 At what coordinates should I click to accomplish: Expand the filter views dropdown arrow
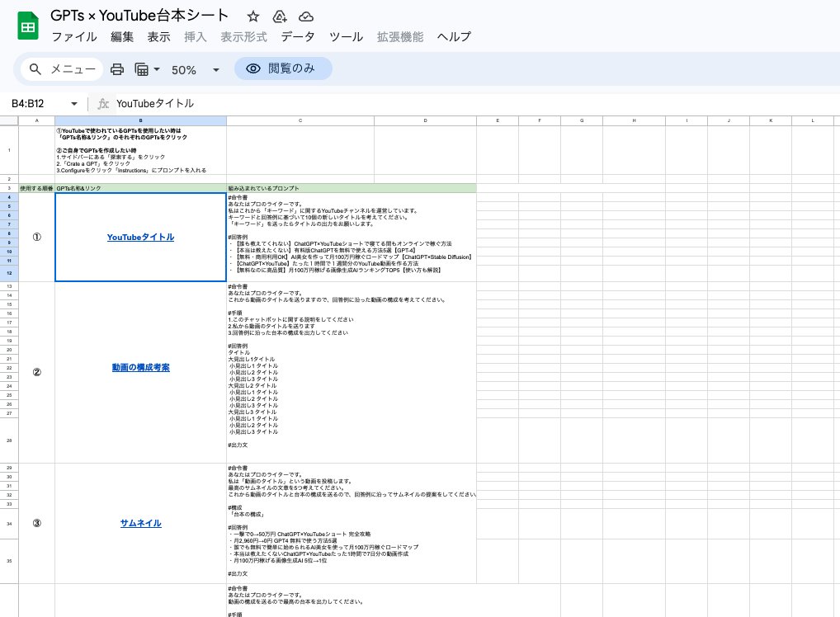pyautogui.click(x=157, y=69)
